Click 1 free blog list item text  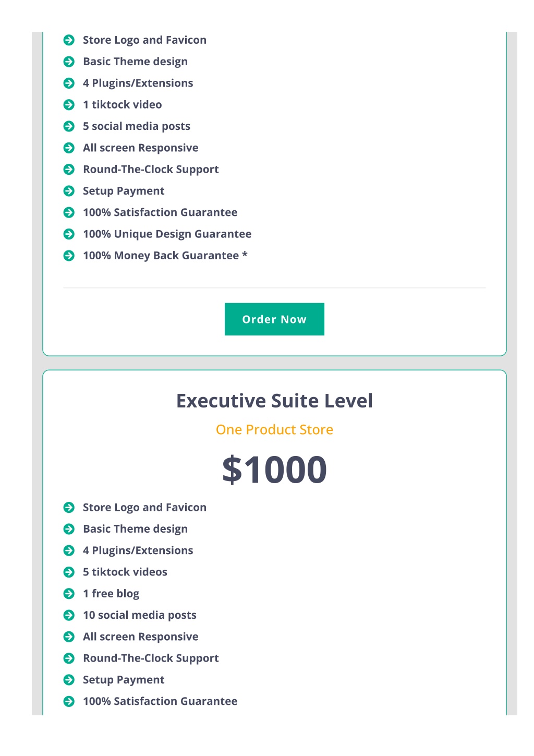pos(111,594)
